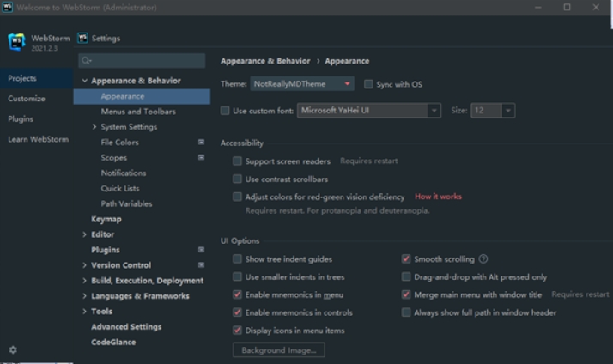Click the project-level icon beside Version Control
613x364 pixels.
point(201,264)
